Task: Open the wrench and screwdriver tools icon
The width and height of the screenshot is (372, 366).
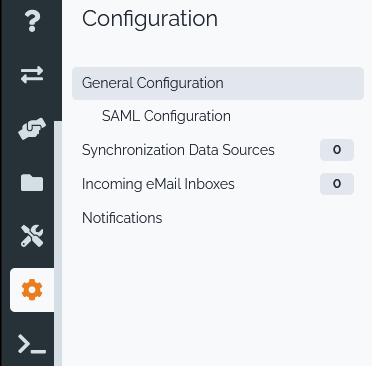Action: coord(32,236)
